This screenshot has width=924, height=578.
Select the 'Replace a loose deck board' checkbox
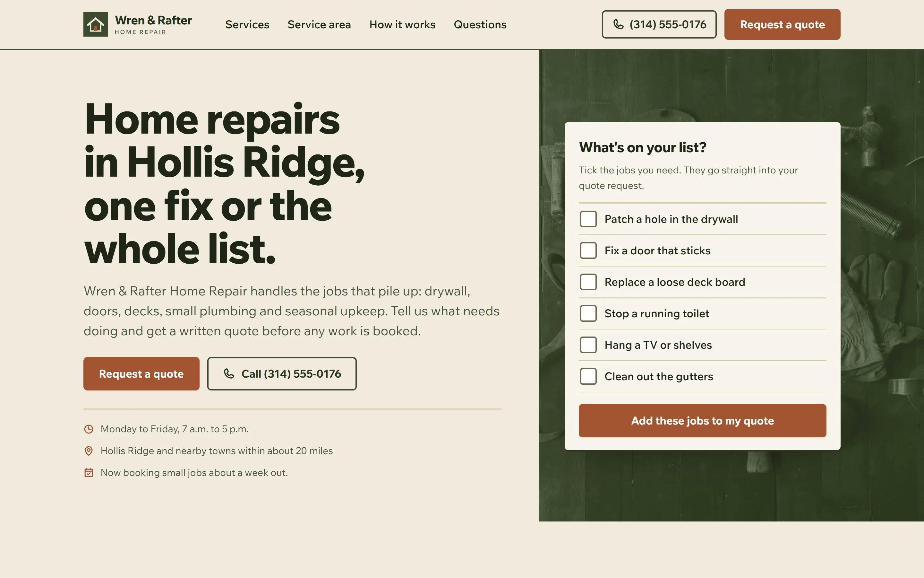(588, 282)
